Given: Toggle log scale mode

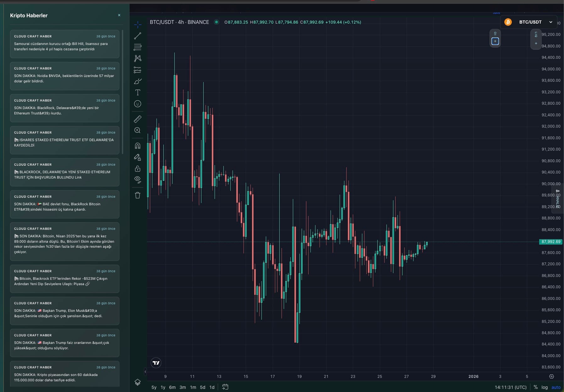Looking at the screenshot, I should pos(545,387).
